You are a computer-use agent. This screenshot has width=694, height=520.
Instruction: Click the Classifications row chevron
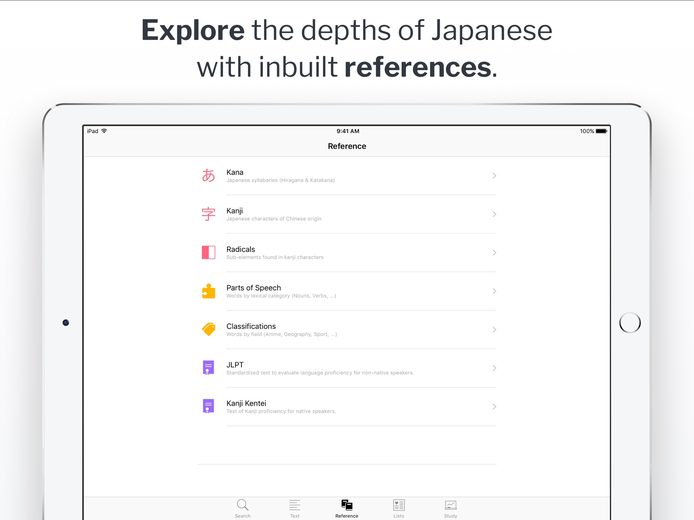pos(494,330)
